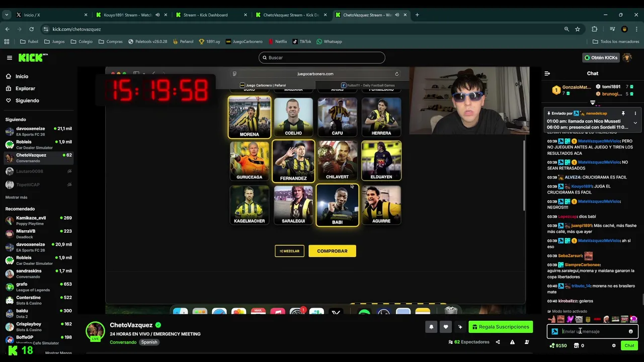Switch to Stream - Kick Dashboard tab
644x362 pixels.
[x=211, y=15]
